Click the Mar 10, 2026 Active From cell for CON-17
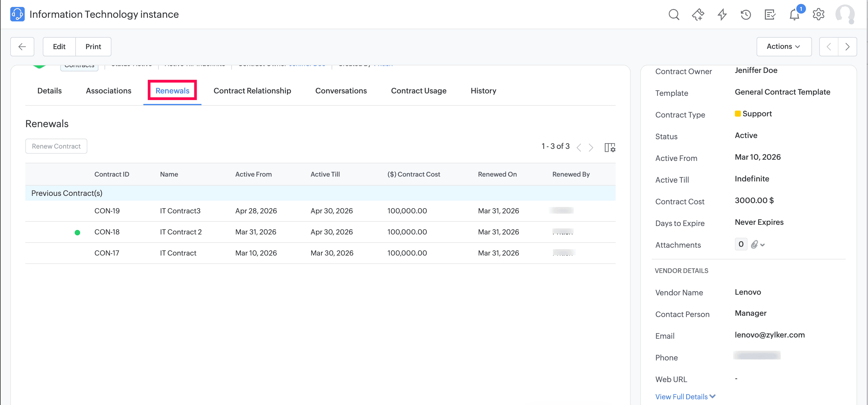The image size is (868, 405). 256,253
